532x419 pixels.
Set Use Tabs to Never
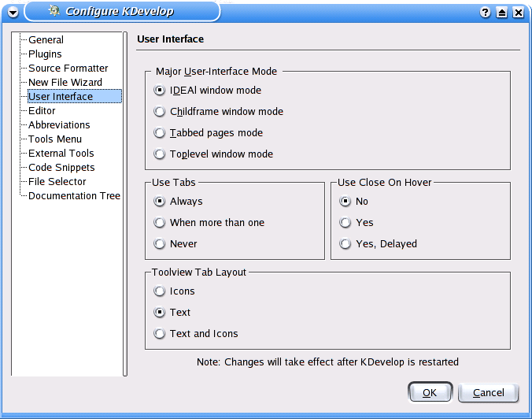(x=161, y=244)
